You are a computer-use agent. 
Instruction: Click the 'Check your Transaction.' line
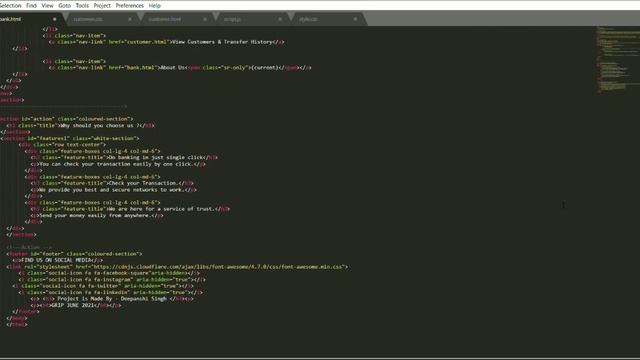tap(112, 183)
